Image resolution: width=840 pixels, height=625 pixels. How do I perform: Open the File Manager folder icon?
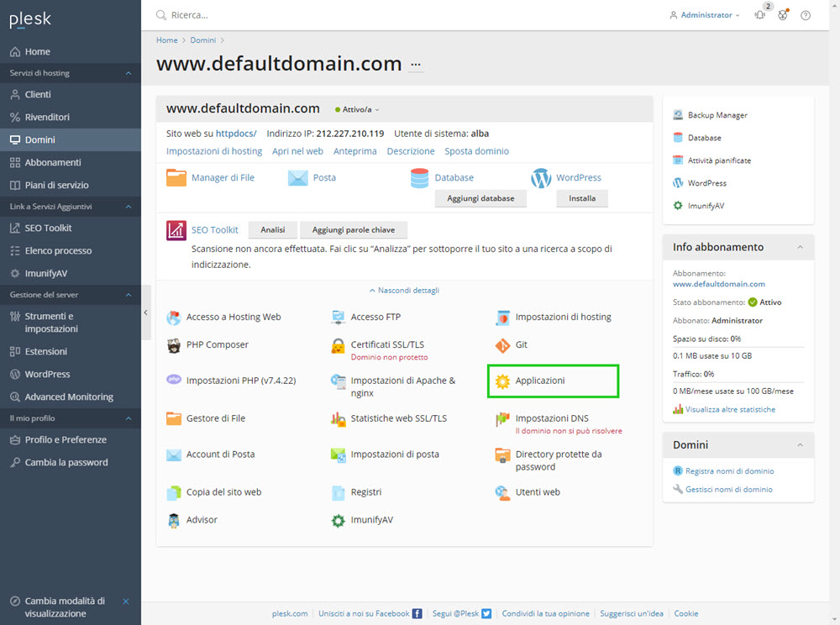[x=176, y=177]
